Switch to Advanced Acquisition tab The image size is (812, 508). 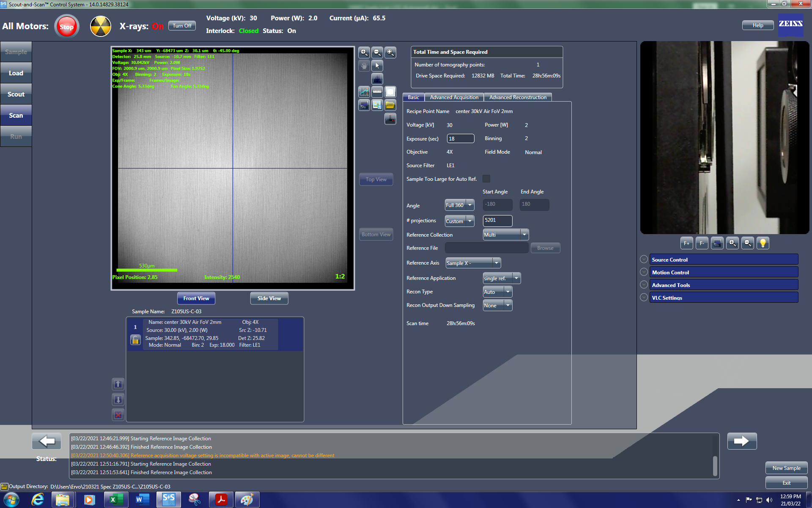point(454,97)
